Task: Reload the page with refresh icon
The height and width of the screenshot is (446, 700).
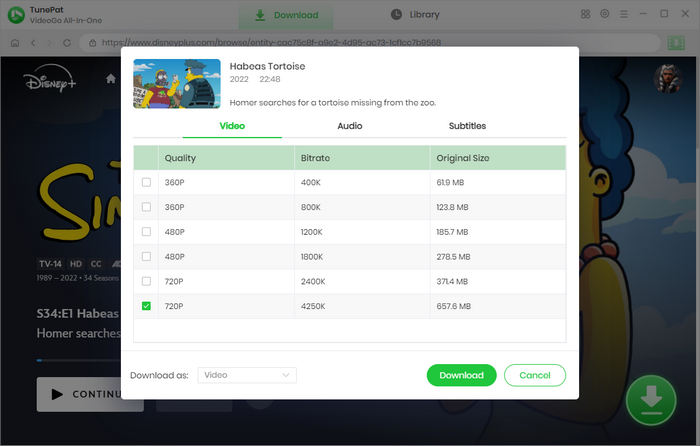Action: [67, 43]
